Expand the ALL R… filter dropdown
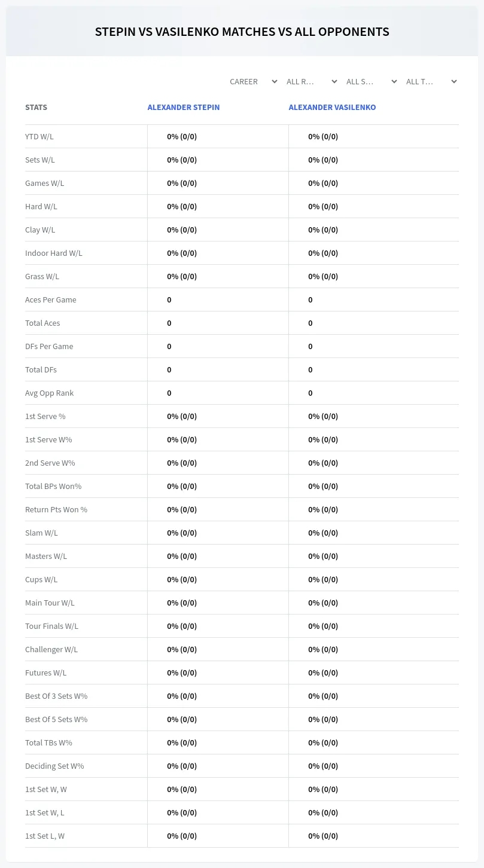 pos(312,81)
